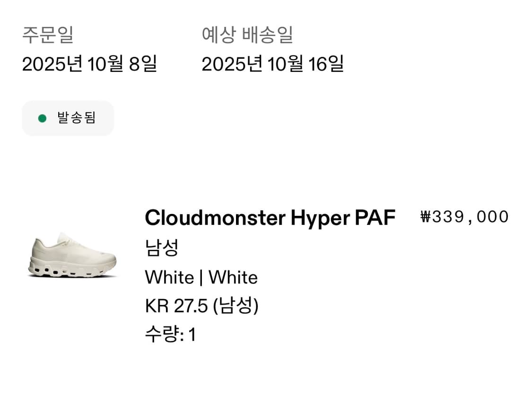Click the quantity number 1
Viewport: 532px width, 417px height.
(x=192, y=335)
